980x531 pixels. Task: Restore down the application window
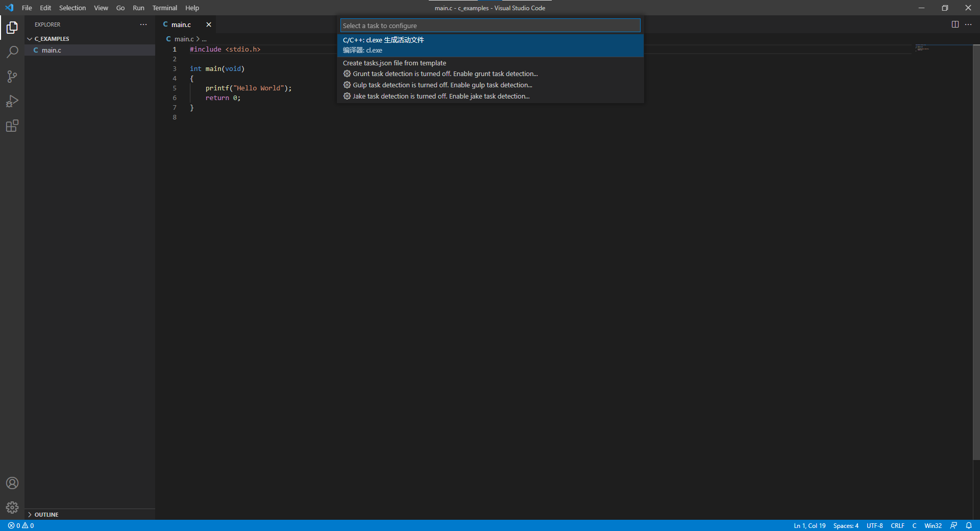coord(945,8)
